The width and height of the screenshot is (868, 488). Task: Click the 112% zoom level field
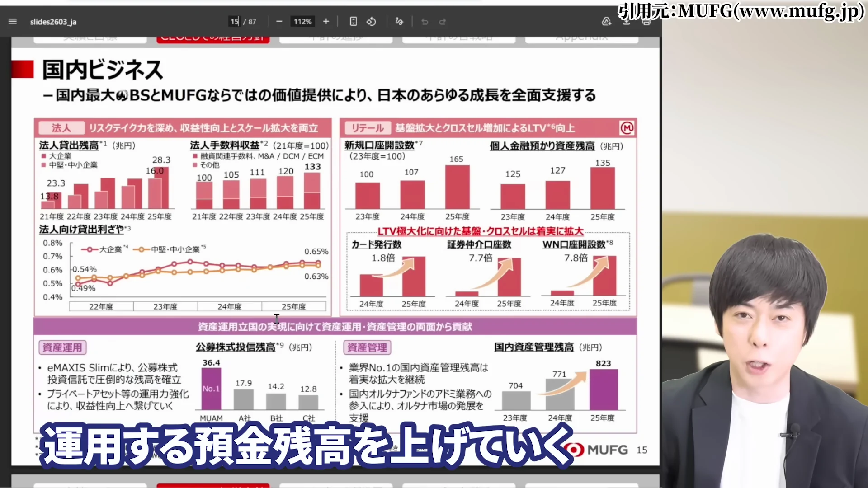pyautogui.click(x=302, y=21)
